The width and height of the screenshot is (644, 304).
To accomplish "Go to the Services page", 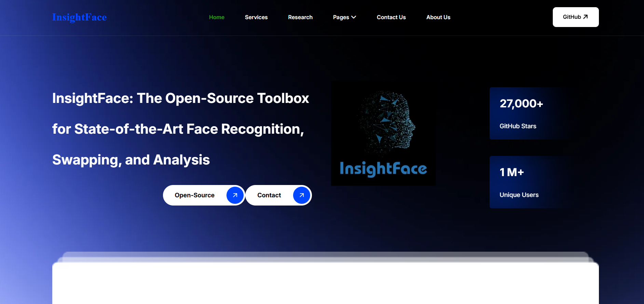I will pyautogui.click(x=256, y=17).
